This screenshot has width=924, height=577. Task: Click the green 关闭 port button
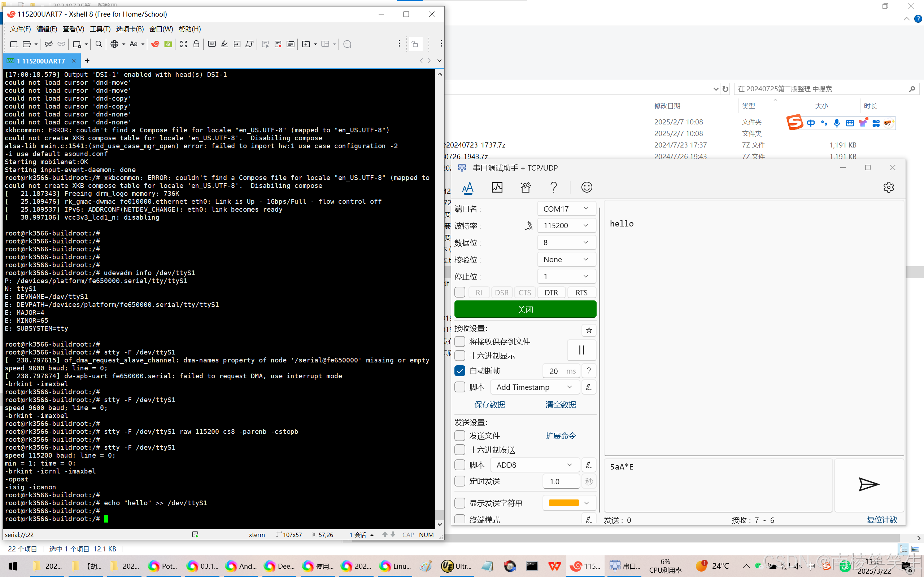(525, 309)
